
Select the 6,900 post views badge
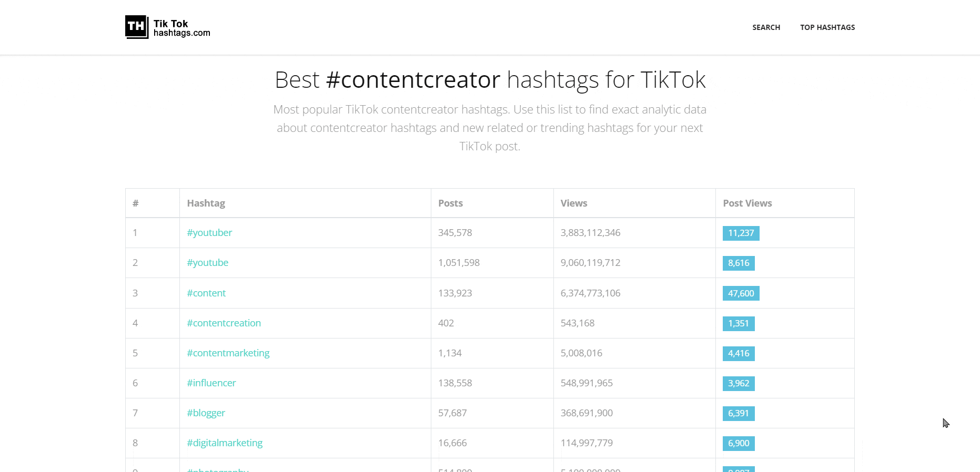tap(739, 444)
